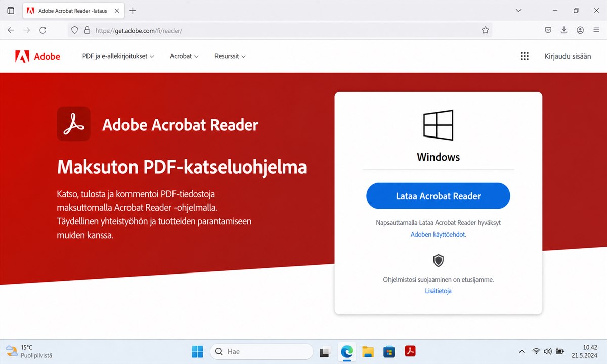Open the Pocket save icon

[548, 30]
